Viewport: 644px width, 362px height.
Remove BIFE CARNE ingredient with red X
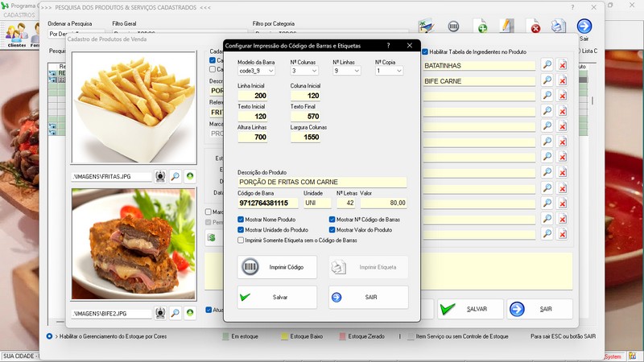click(x=562, y=80)
